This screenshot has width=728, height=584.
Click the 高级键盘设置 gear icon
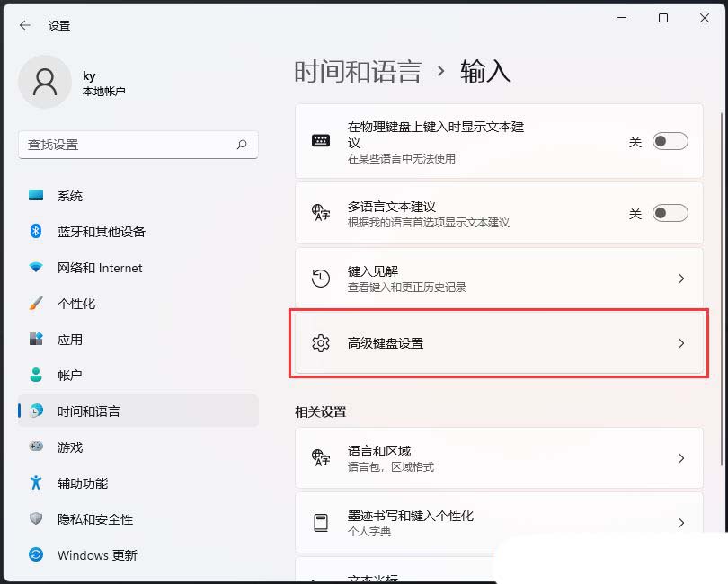click(321, 343)
